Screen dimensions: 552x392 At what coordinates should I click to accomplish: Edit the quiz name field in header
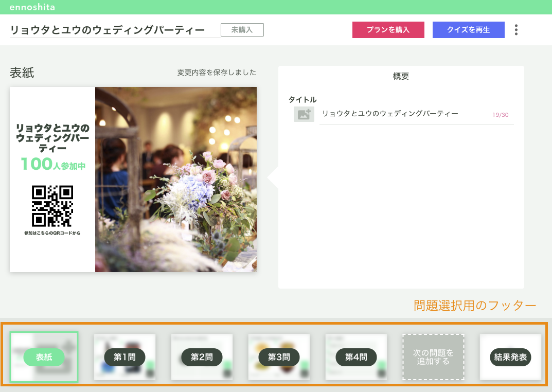pyautogui.click(x=115, y=30)
